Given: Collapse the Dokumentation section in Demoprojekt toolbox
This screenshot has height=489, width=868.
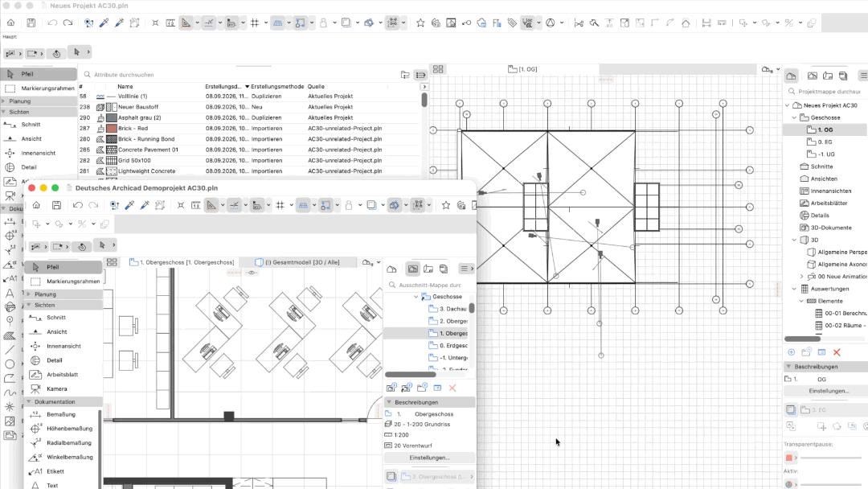Looking at the screenshot, I should (x=29, y=401).
